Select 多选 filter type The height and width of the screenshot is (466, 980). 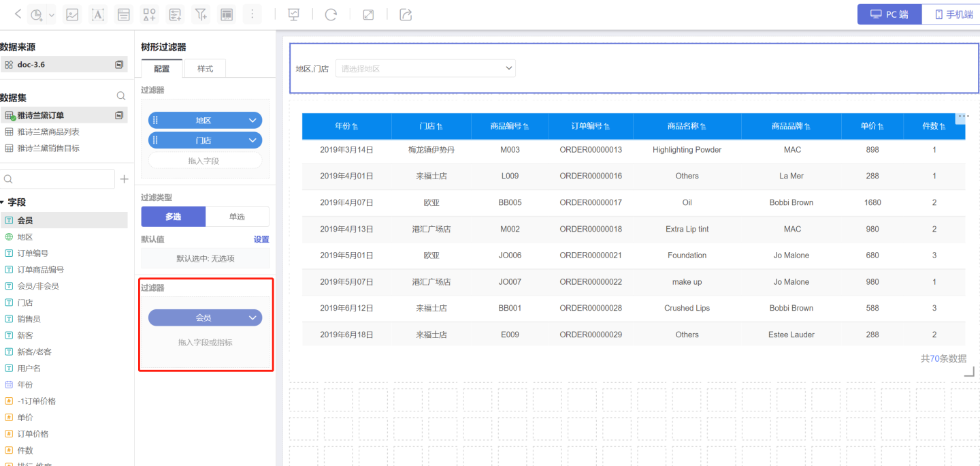[173, 217]
